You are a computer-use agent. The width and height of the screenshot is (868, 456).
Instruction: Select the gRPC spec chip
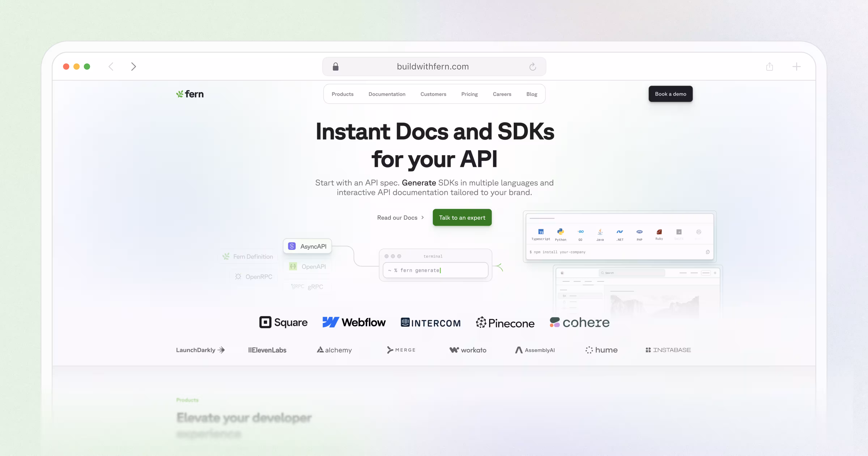[307, 287]
